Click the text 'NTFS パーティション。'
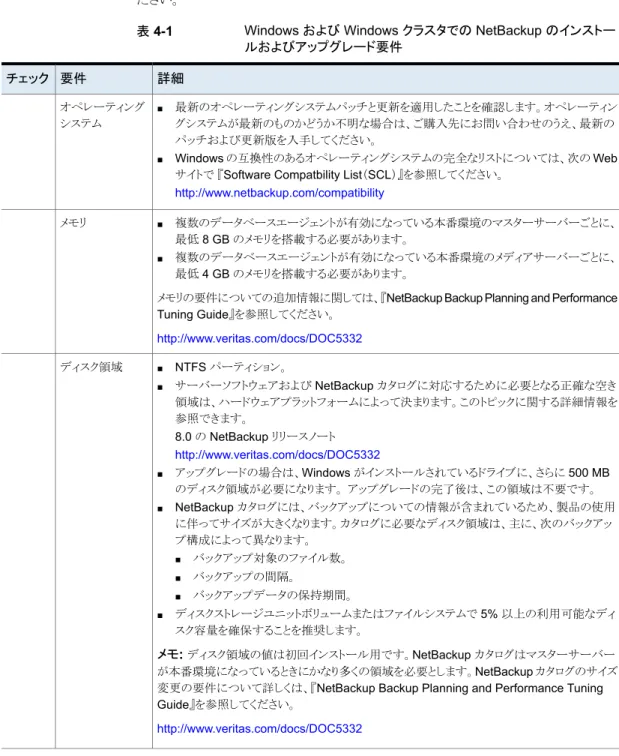 [x=231, y=367]
